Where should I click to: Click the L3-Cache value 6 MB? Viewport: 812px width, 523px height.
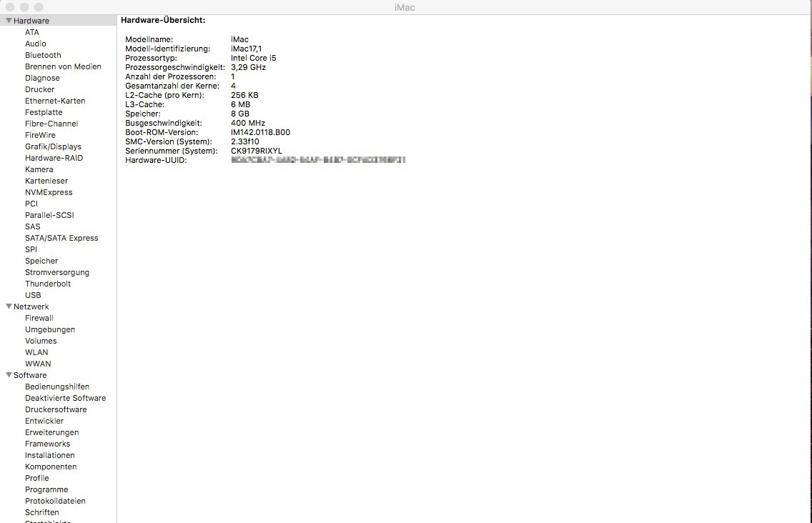(x=240, y=104)
